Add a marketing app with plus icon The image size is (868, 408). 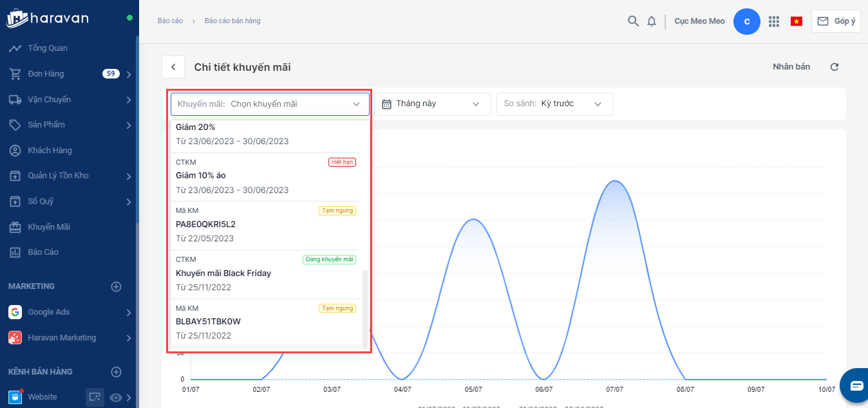pyautogui.click(x=117, y=286)
